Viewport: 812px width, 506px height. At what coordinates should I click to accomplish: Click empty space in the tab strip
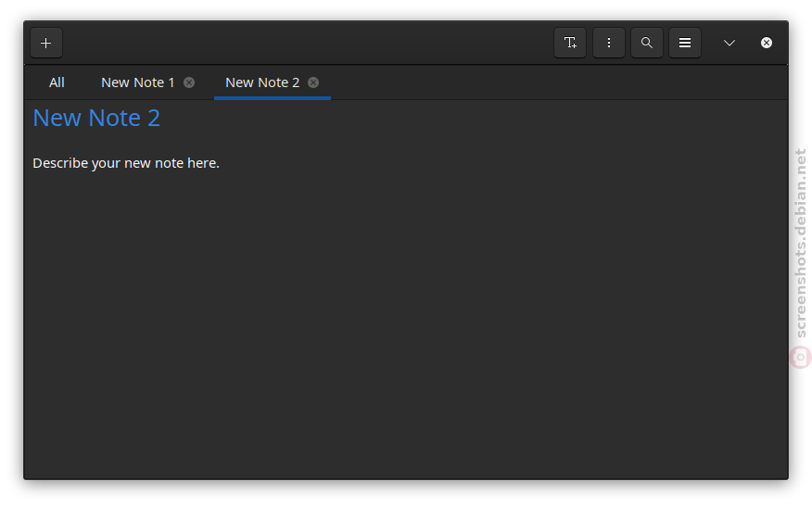559,82
